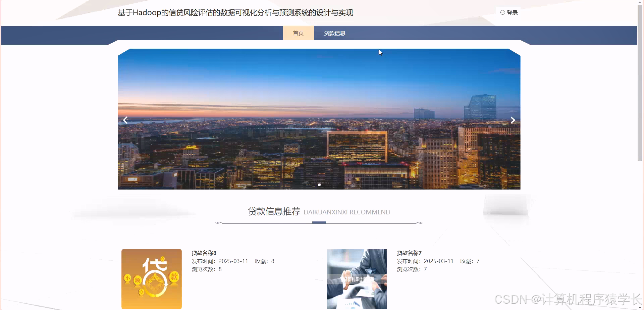This screenshot has height=310, width=644.
Task: Click the 发布时间 date for 贷款名称8
Action: click(234, 261)
